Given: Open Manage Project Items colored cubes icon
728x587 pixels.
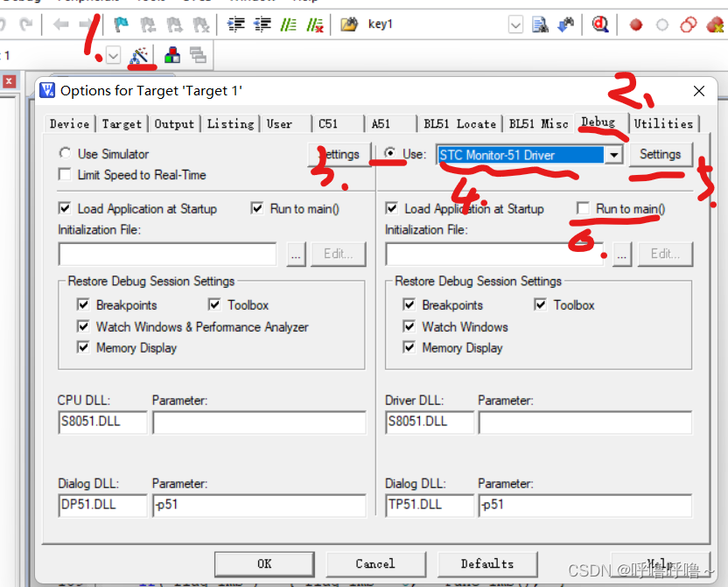Looking at the screenshot, I should coord(171,54).
